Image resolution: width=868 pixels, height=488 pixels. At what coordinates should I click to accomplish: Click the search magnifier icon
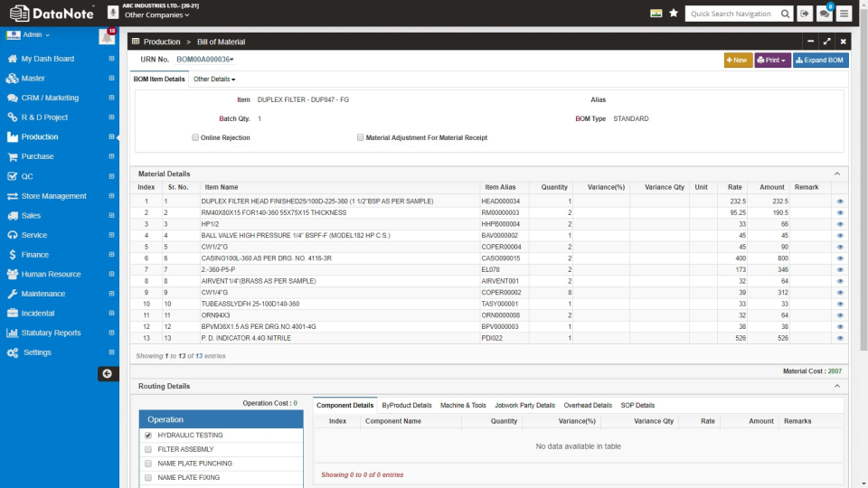785,14
